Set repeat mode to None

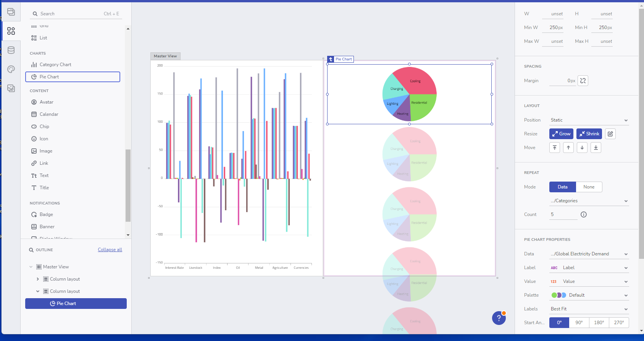(x=589, y=187)
